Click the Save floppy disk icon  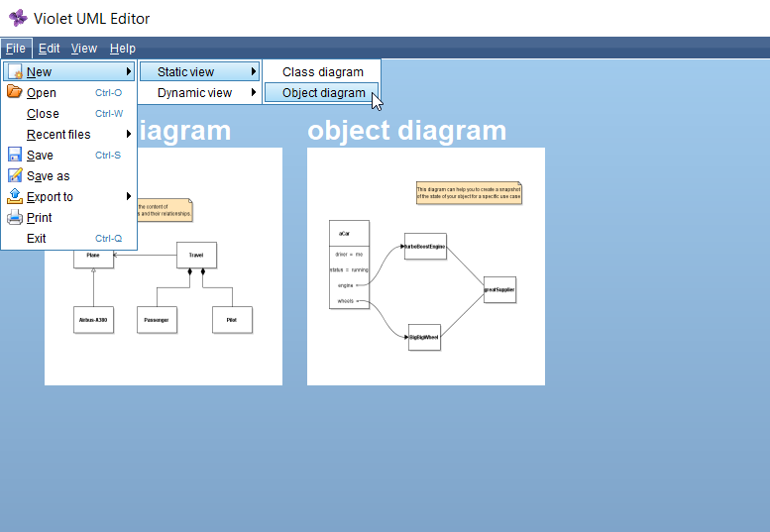point(15,155)
